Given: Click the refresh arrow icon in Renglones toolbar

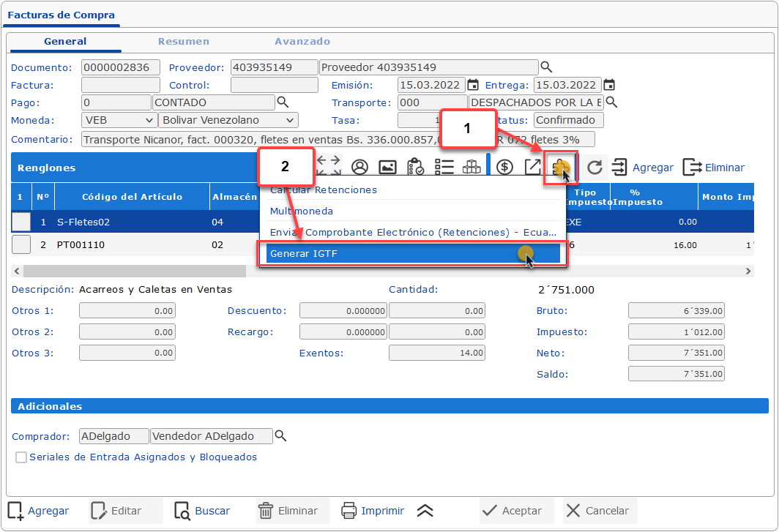Looking at the screenshot, I should (594, 168).
